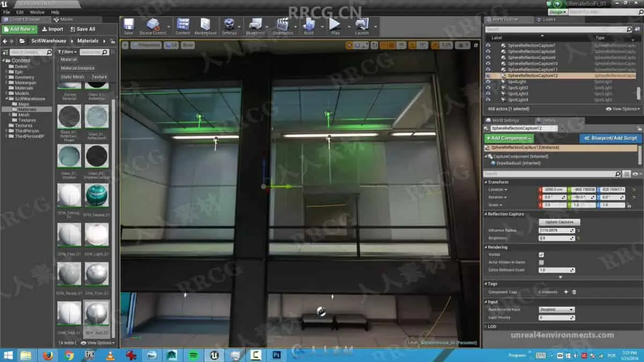
Task: Open Auto Receive Input dropdown
Action: [557, 309]
